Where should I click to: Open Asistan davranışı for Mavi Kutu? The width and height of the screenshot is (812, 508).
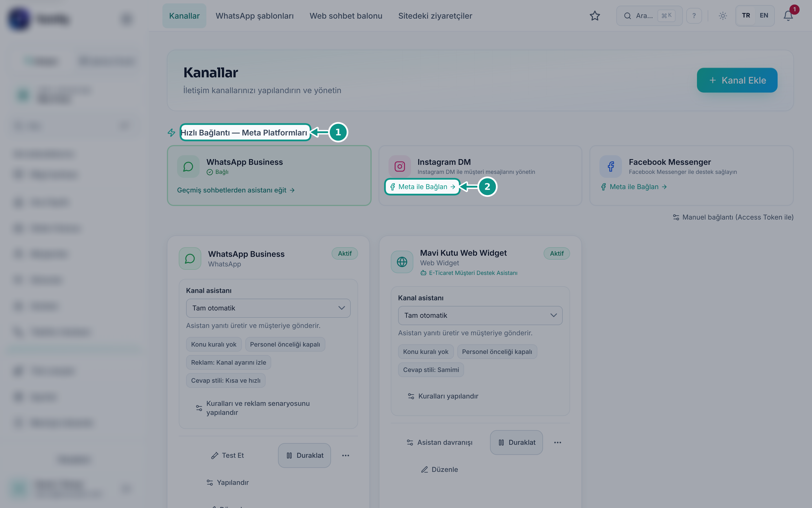coord(439,443)
